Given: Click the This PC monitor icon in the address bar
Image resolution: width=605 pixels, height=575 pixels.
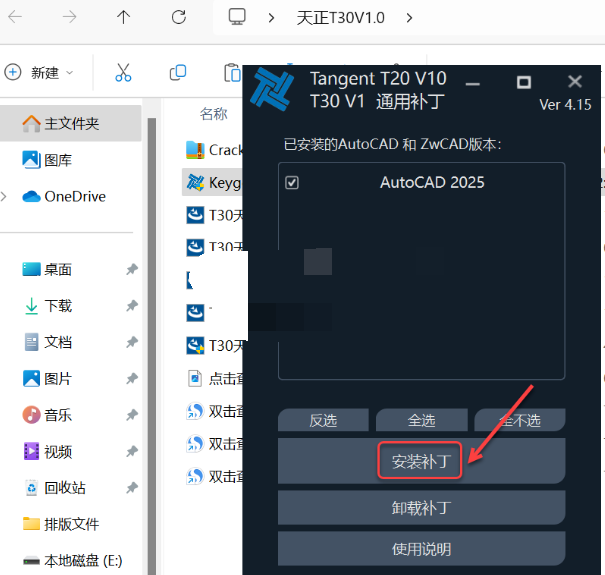Looking at the screenshot, I should [x=237, y=17].
